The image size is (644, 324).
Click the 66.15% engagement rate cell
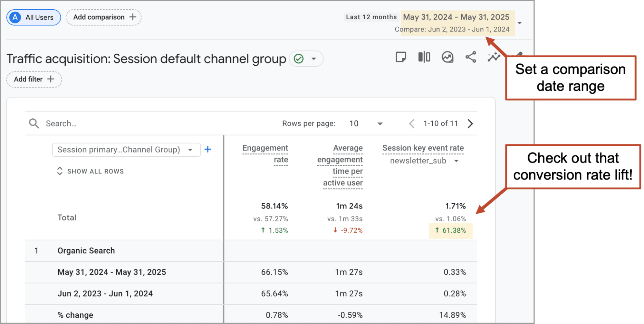point(274,272)
